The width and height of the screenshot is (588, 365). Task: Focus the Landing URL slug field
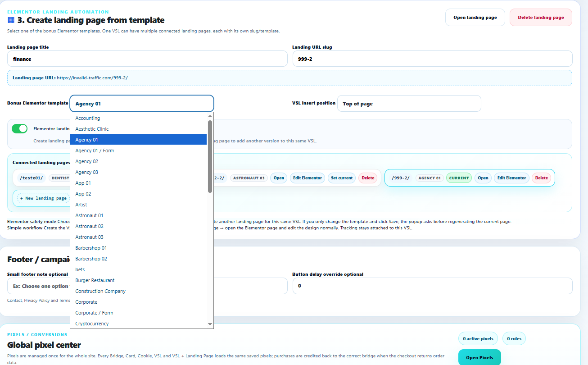tap(432, 59)
